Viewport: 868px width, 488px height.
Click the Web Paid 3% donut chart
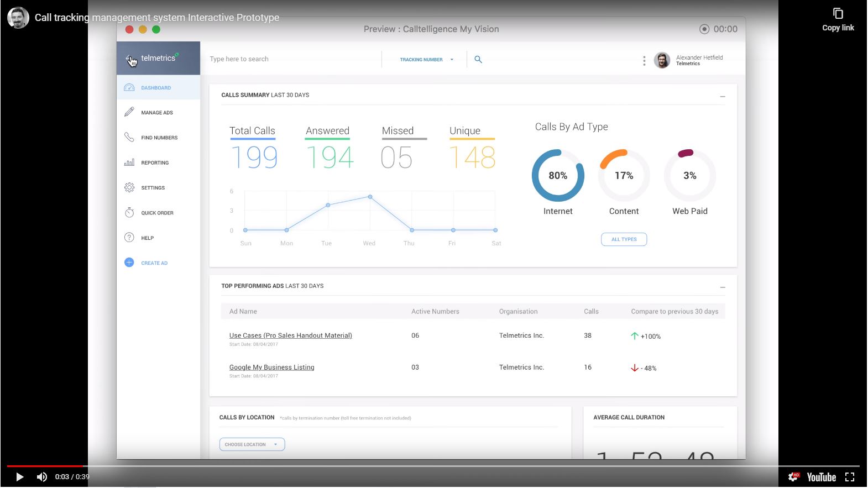coord(689,176)
